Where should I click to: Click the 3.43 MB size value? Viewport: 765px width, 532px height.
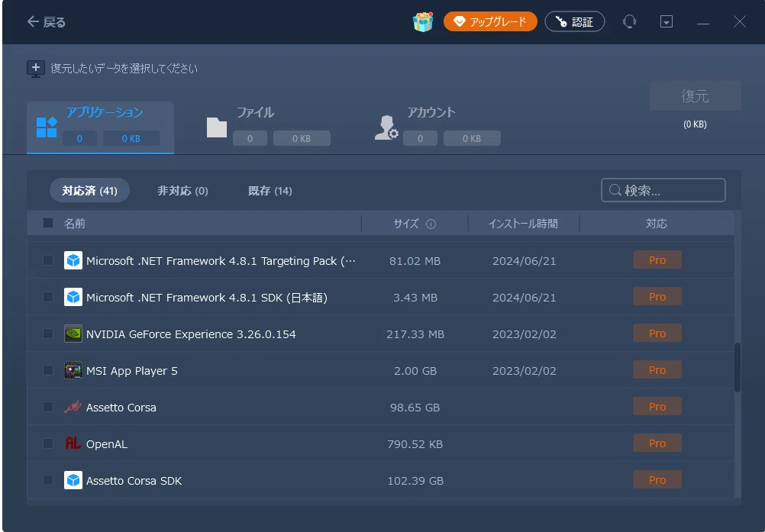tap(415, 298)
